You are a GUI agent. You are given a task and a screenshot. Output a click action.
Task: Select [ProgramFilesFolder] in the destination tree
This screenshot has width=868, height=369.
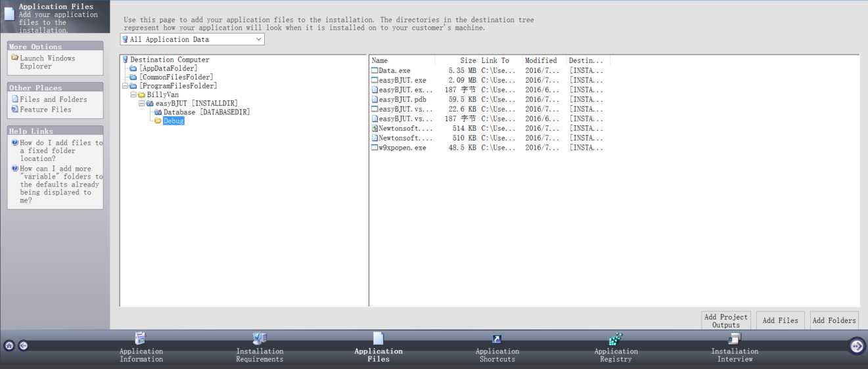coord(178,86)
